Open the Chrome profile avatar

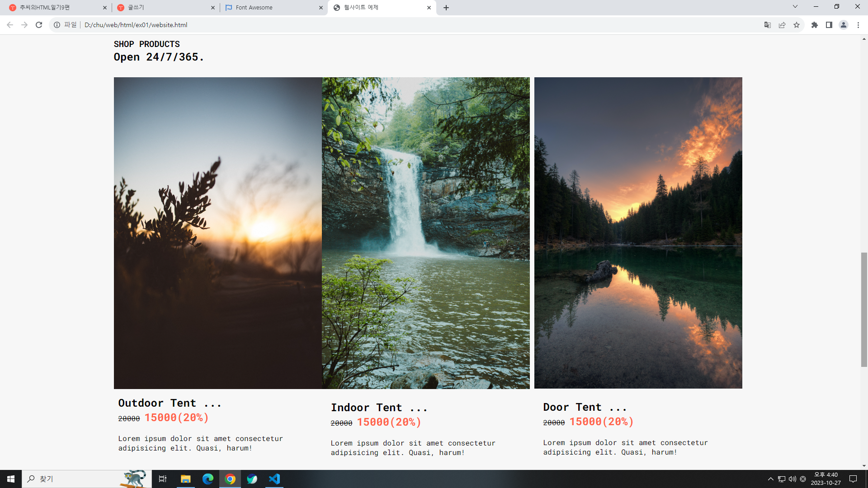pyautogui.click(x=844, y=25)
